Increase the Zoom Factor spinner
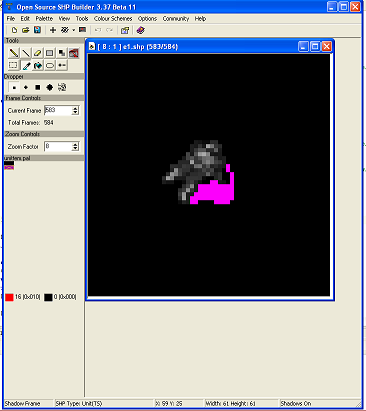 pyautogui.click(x=75, y=144)
